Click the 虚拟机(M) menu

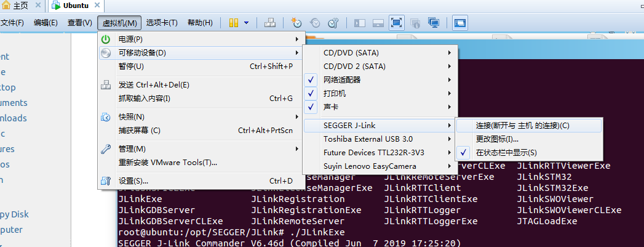click(119, 23)
